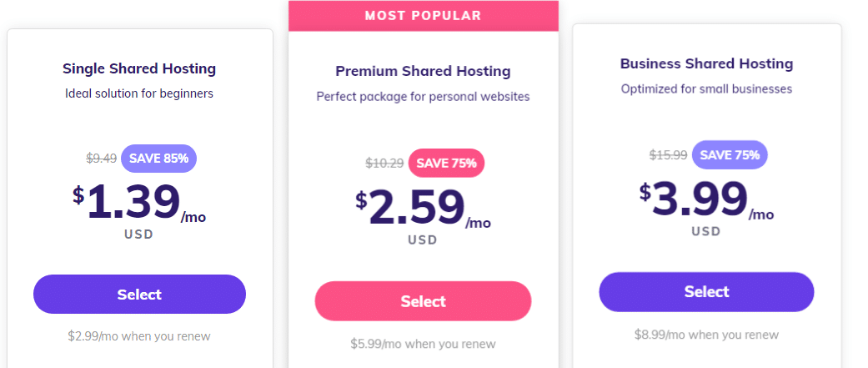The height and width of the screenshot is (368, 868).
Task: Click the $3.99 price
Action: [706, 199]
